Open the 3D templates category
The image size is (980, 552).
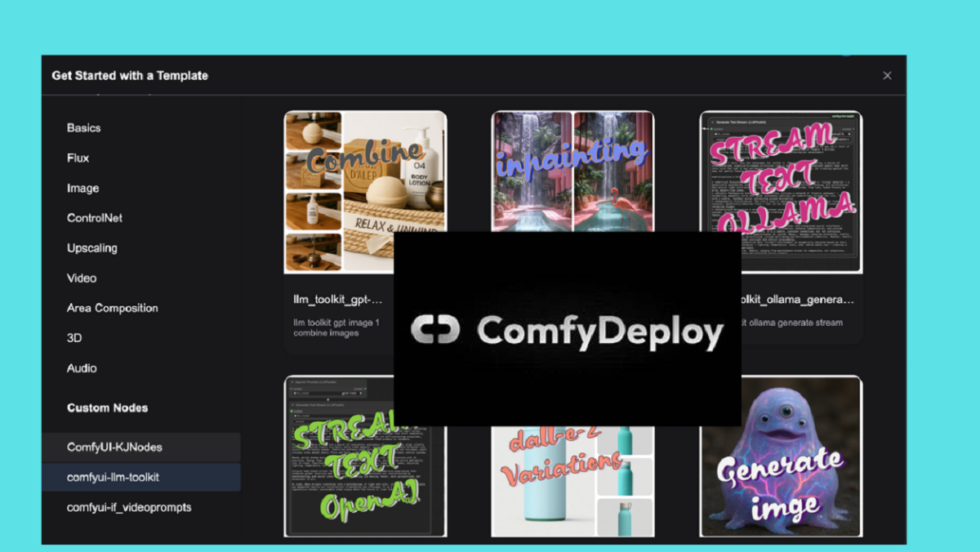click(x=74, y=338)
